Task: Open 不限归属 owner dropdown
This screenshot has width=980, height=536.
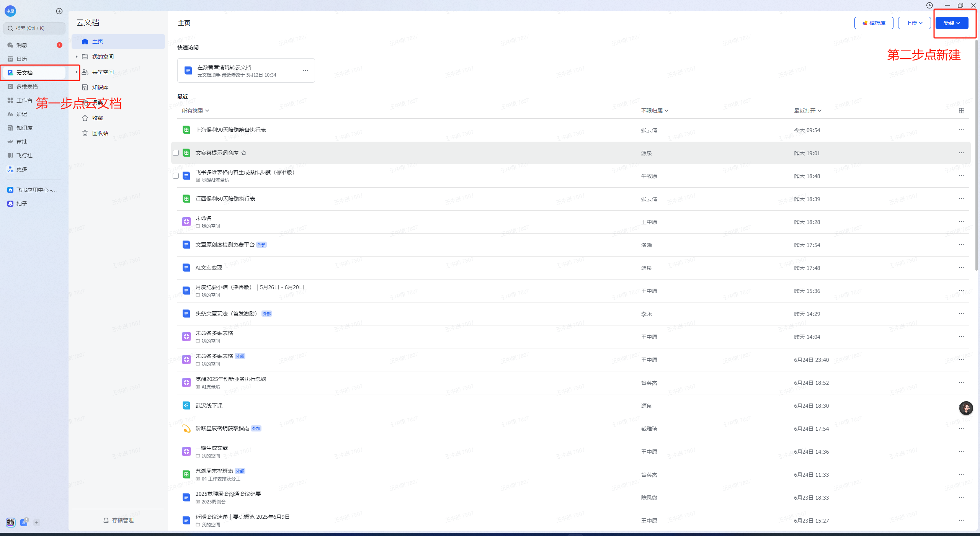Action: [x=655, y=111]
